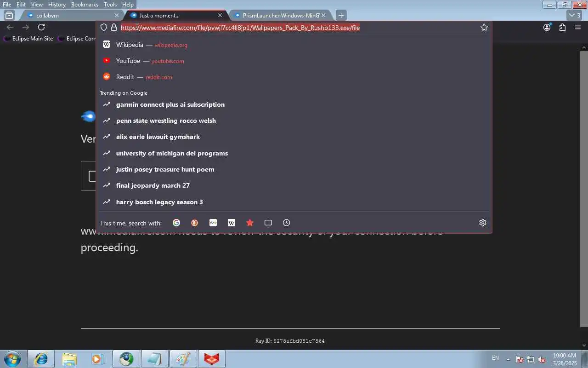Select trending final jeopardy march 27
Image resolution: width=588 pixels, height=368 pixels.
(x=294, y=185)
